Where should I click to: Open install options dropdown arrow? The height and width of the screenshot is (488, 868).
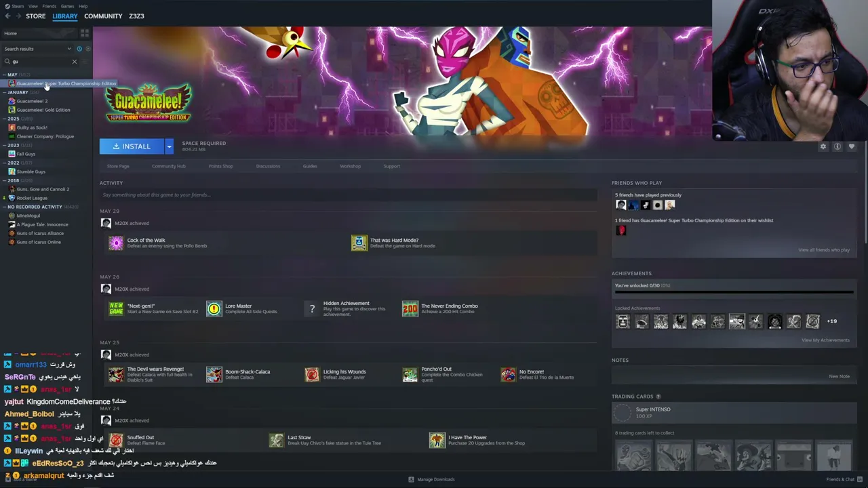click(169, 146)
